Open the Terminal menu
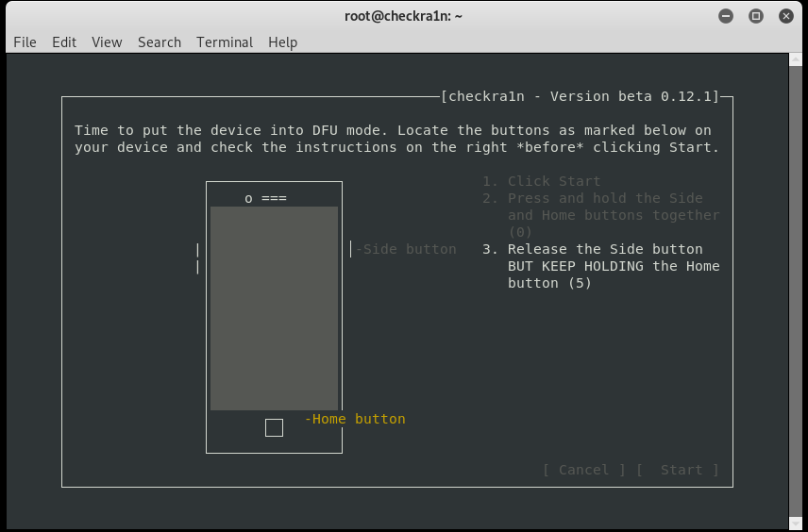This screenshot has width=808, height=532. pyautogui.click(x=225, y=42)
